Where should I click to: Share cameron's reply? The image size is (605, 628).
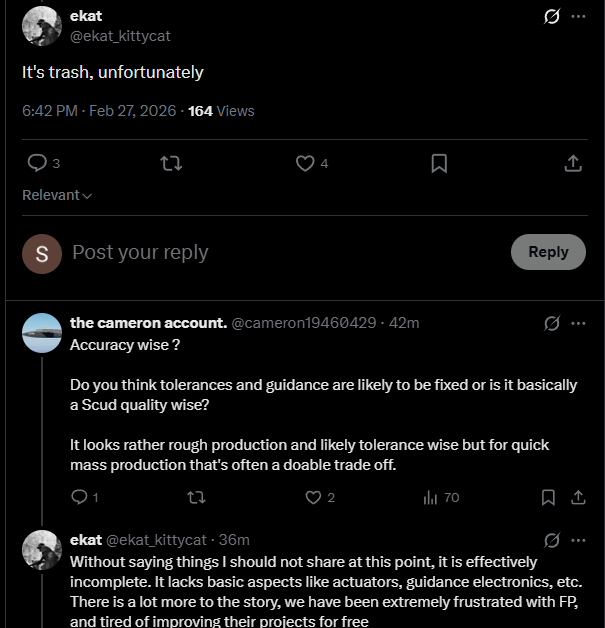[578, 497]
